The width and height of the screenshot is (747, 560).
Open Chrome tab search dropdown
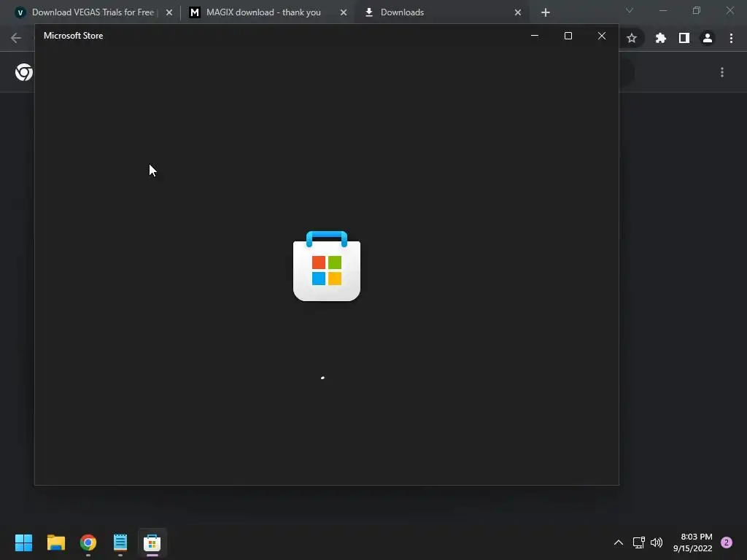click(x=630, y=10)
